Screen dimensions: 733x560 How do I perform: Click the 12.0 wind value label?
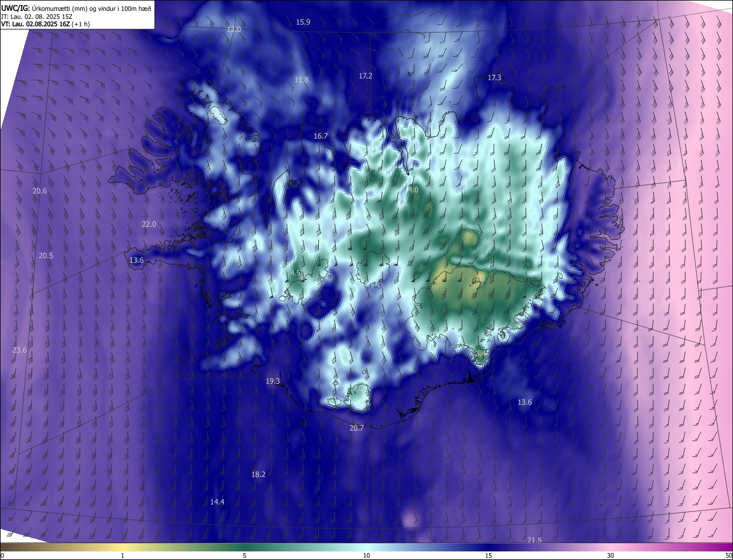click(234, 29)
